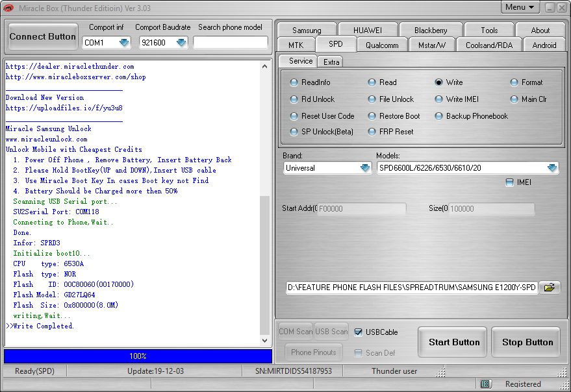Open the miracleboxserver.com/shop link
This screenshot has width=571, height=392.
point(75,77)
